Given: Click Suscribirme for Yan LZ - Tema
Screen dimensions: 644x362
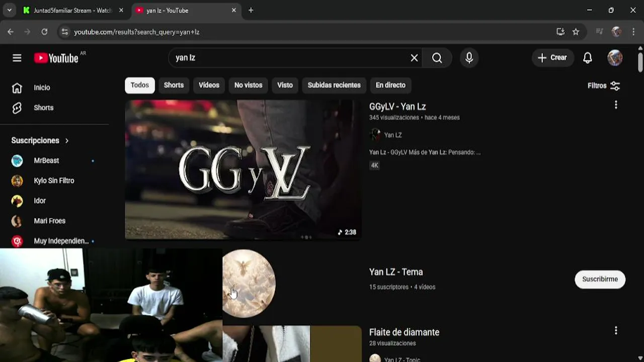Looking at the screenshot, I should tap(600, 279).
